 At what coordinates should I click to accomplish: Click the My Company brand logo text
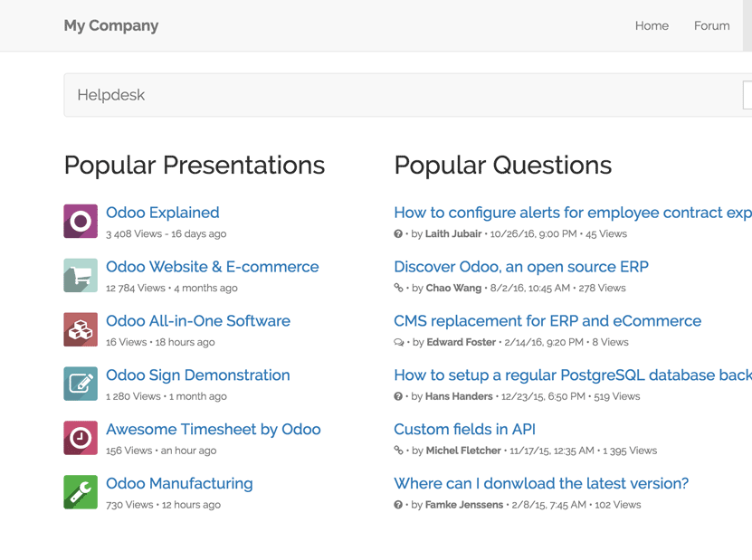coord(111,26)
